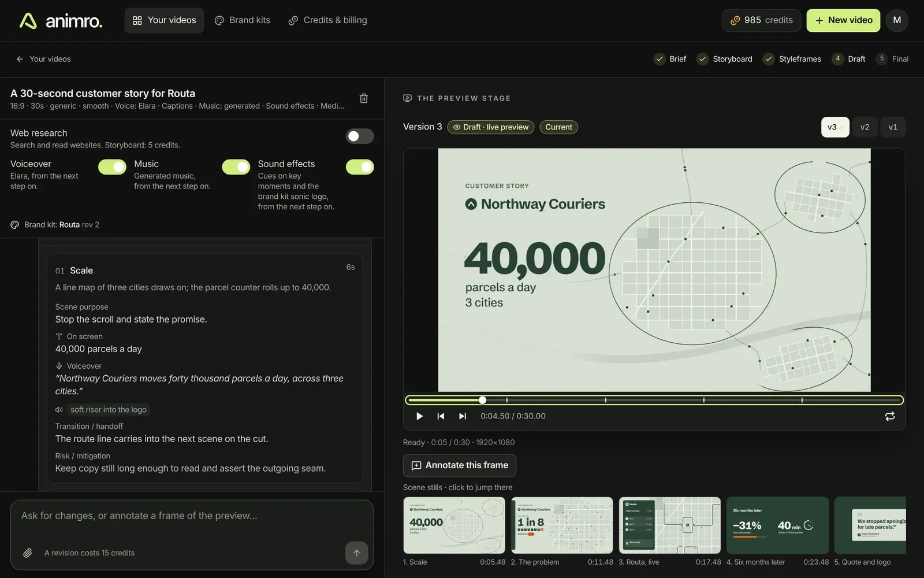Click the speaker icon beside soft riser
This screenshot has width=924, height=578.
tap(59, 410)
